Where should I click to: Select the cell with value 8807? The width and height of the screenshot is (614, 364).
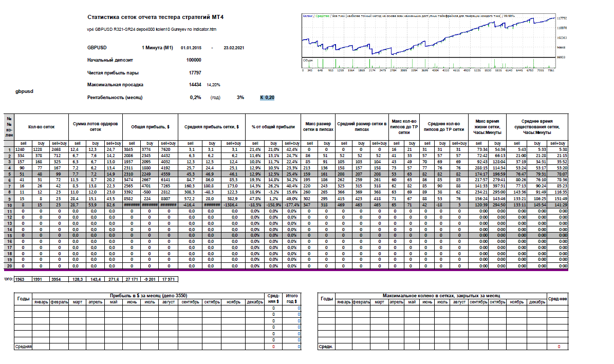168,199
